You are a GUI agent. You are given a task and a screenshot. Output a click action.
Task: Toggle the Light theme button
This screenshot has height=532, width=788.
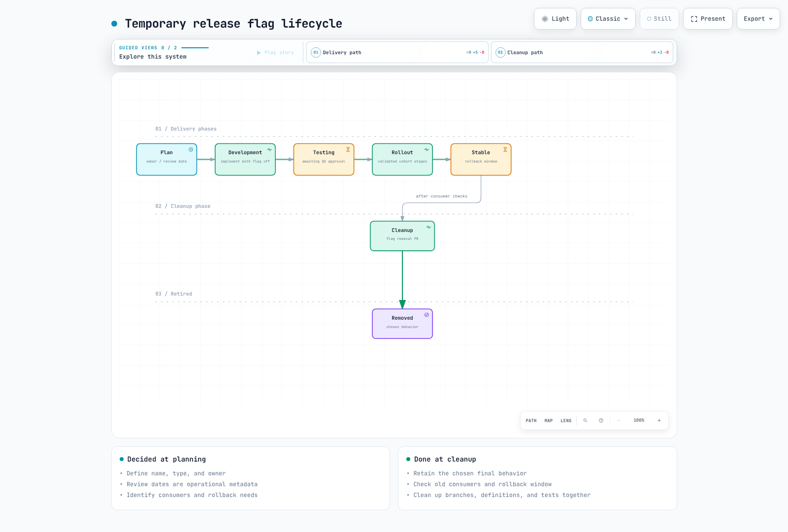[555, 19]
